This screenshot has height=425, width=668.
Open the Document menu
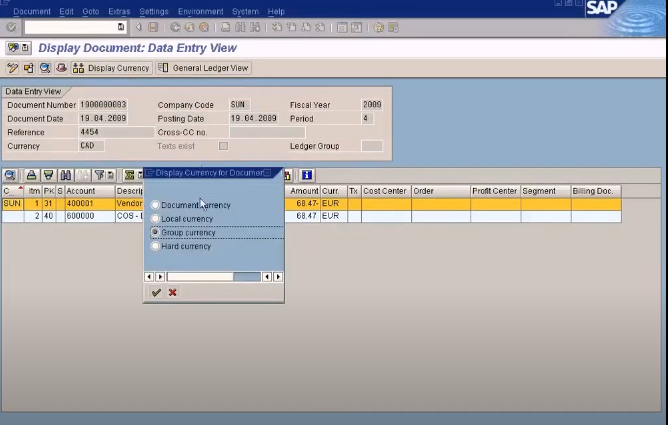32,11
